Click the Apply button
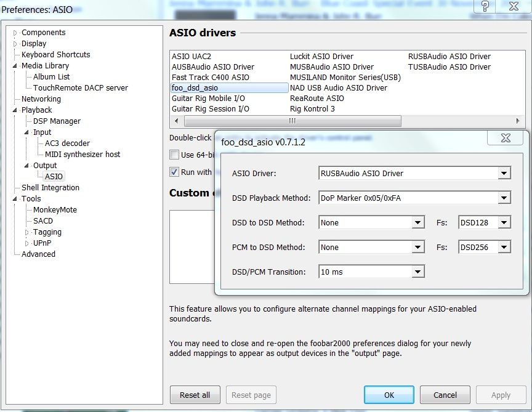532x412 pixels. pyautogui.click(x=501, y=395)
